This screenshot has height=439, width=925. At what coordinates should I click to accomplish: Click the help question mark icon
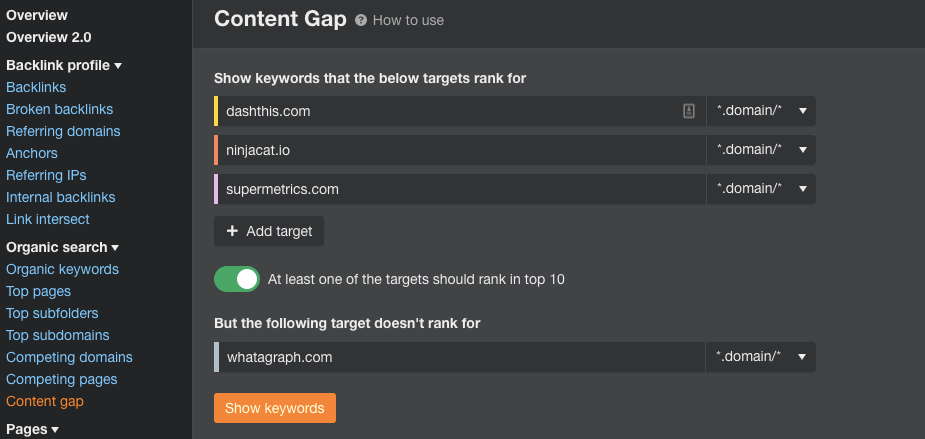[x=360, y=21]
